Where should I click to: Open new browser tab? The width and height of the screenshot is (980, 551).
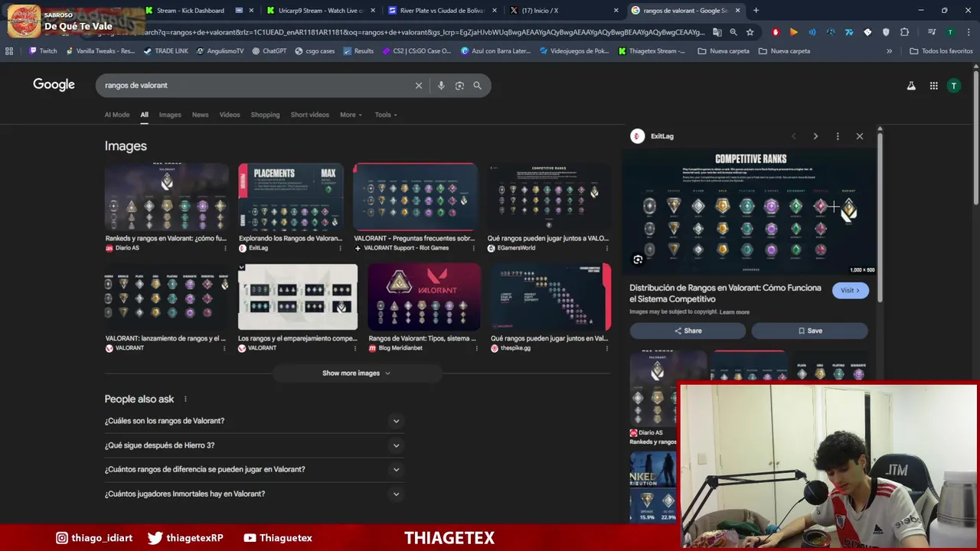[756, 11]
